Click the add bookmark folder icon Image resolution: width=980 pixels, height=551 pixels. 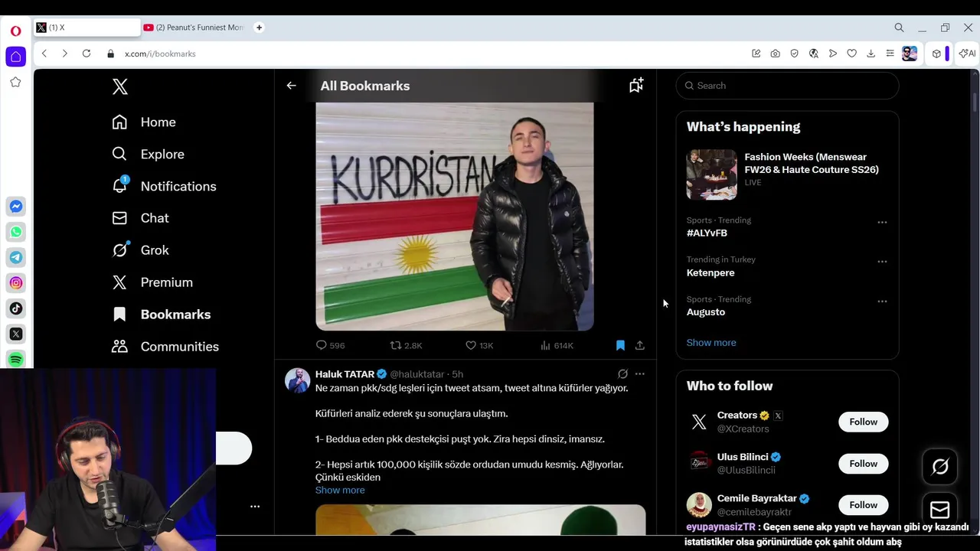coord(636,85)
